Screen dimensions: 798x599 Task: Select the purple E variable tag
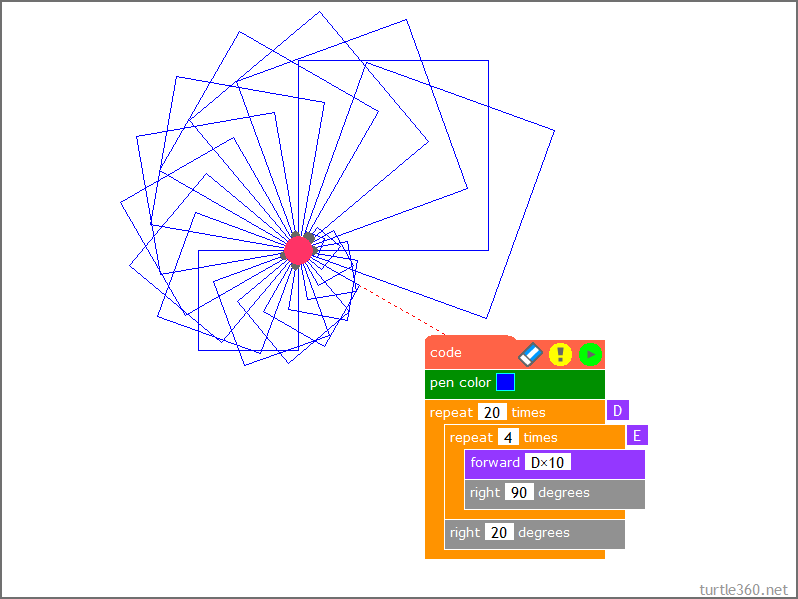[x=637, y=435]
